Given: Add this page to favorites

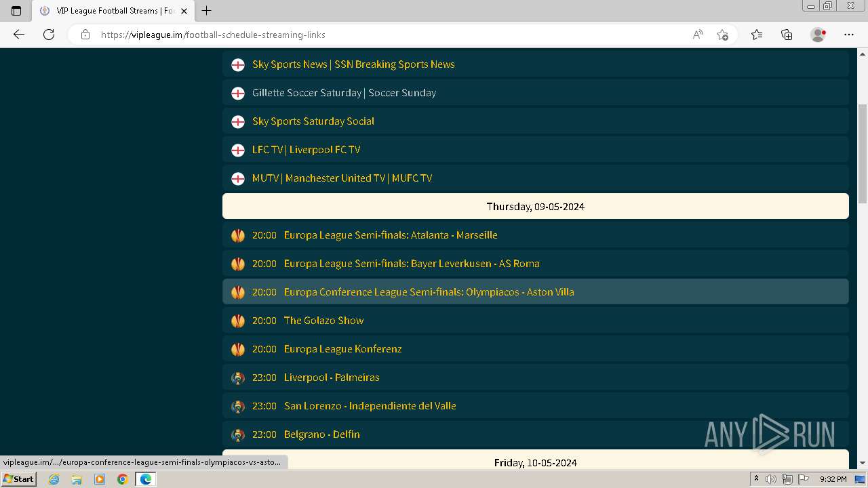Looking at the screenshot, I should coord(722,35).
